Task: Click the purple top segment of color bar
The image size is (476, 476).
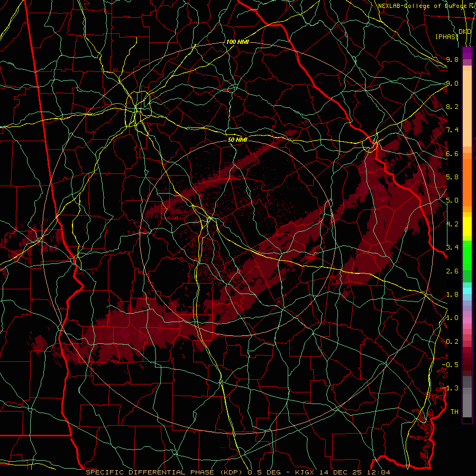Action: click(x=467, y=53)
